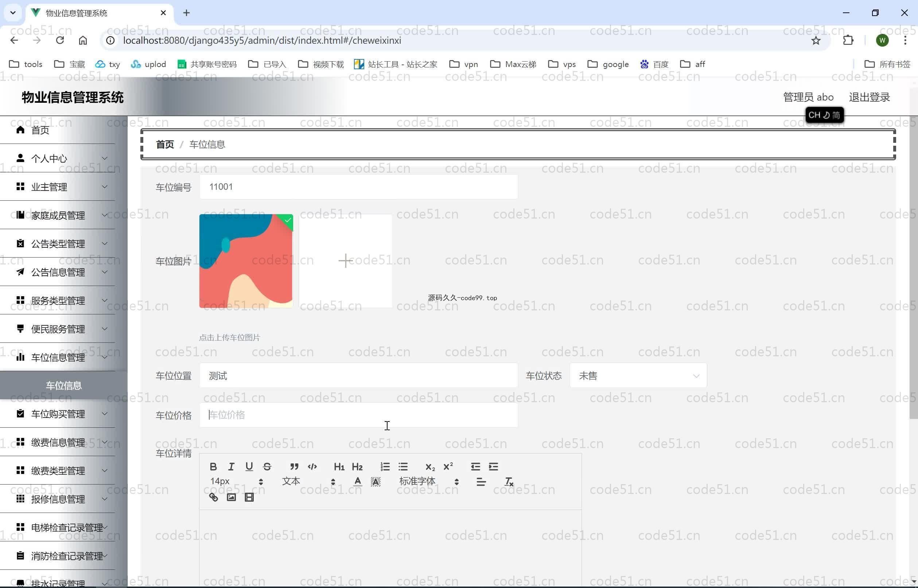The height and width of the screenshot is (588, 918).
Task: Open the 站长工具 bookmark
Action: pyautogui.click(x=396, y=64)
